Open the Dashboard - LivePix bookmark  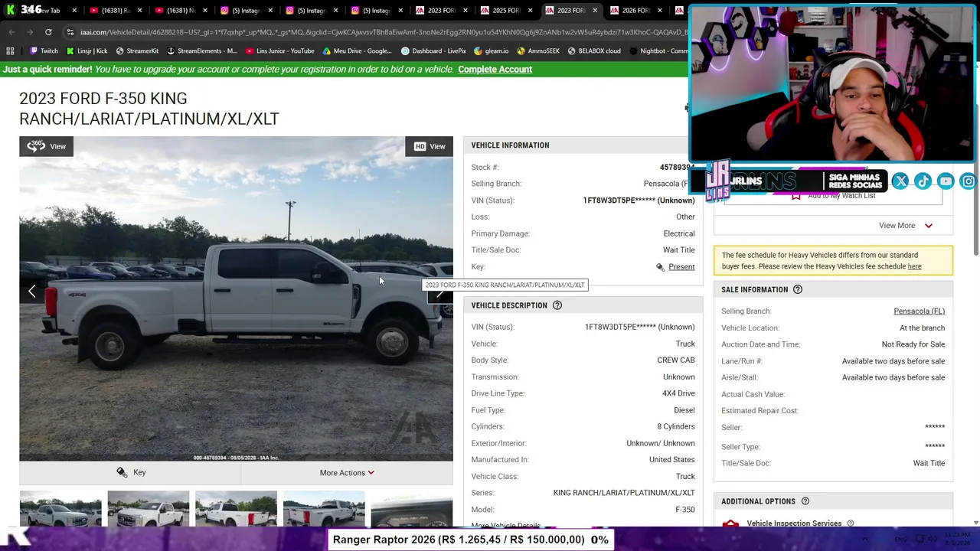click(x=433, y=51)
